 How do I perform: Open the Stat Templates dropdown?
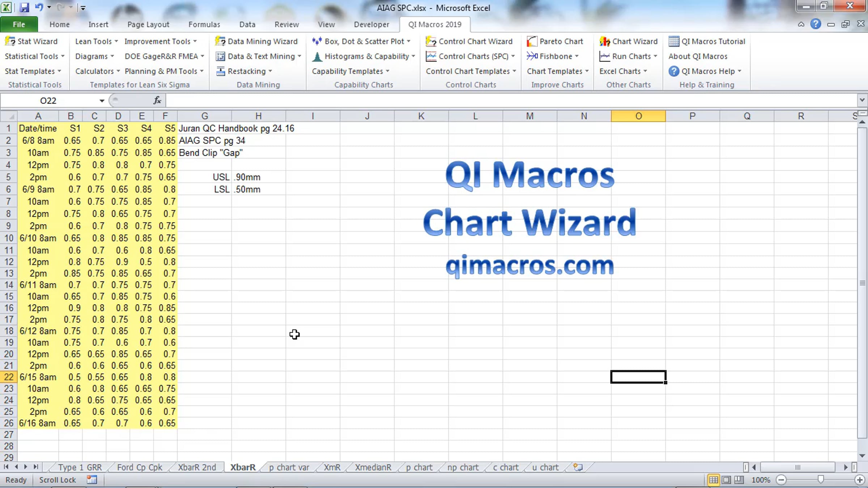[33, 71]
